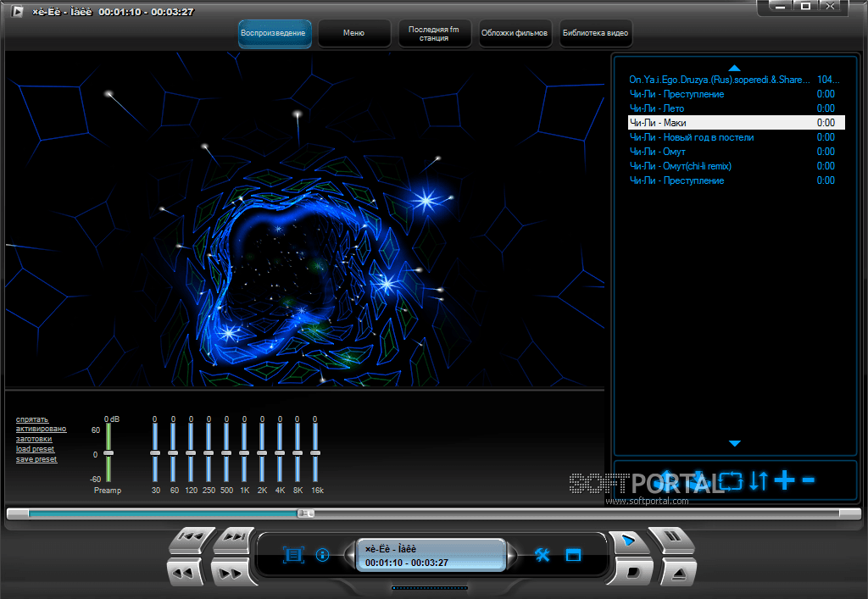
Task: Select the last Чи-Ли - Преступление track
Action: [737, 180]
